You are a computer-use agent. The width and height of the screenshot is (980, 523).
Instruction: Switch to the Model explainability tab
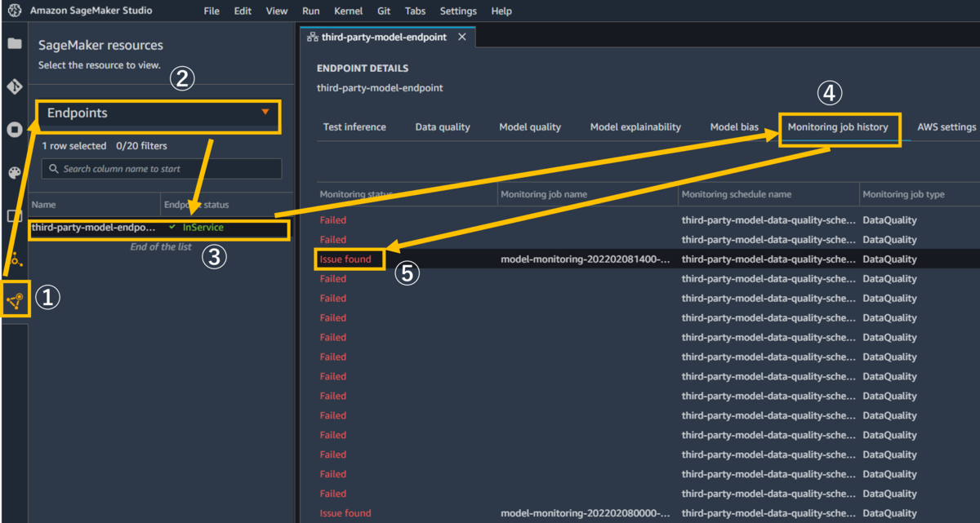635,127
